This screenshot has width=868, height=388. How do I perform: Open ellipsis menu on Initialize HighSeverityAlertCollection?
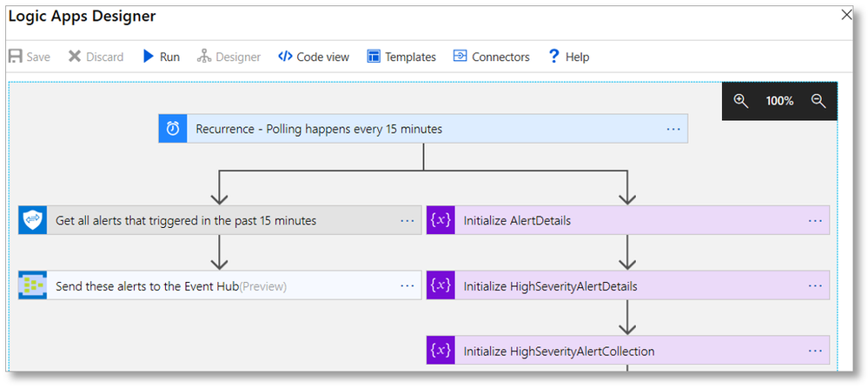coord(815,351)
